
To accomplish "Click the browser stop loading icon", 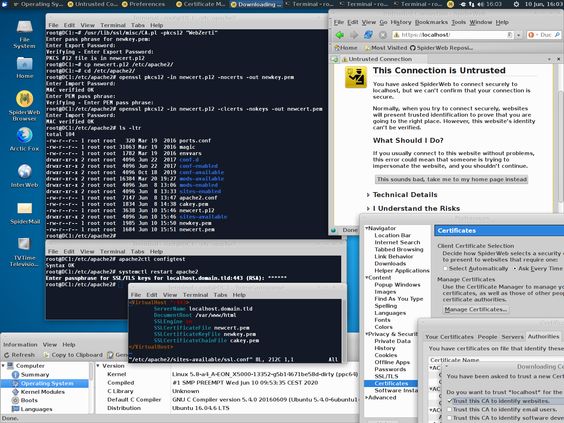I will click(x=383, y=35).
